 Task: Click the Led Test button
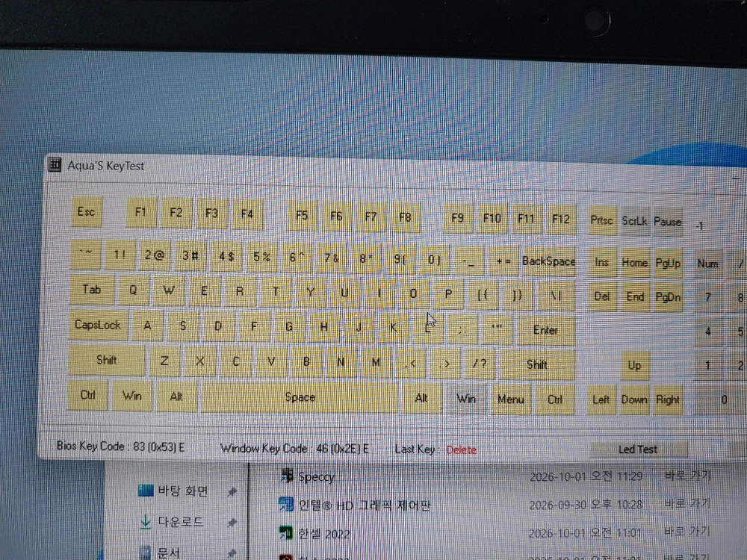(639, 449)
